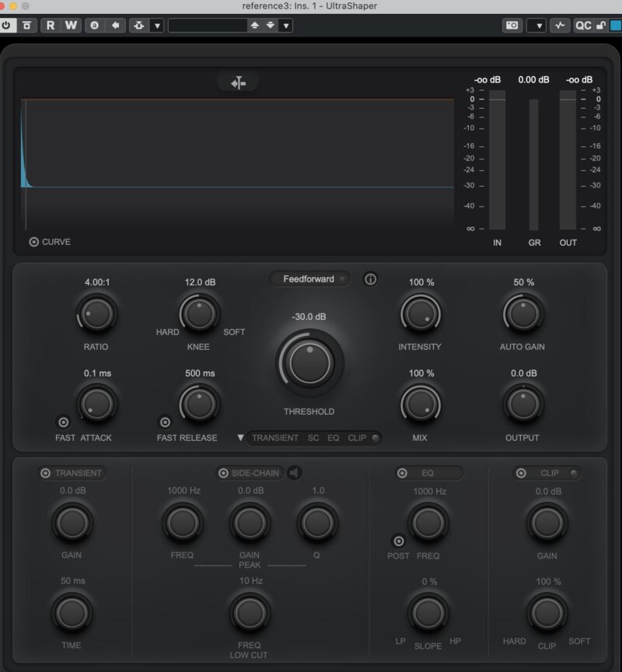The height and width of the screenshot is (672, 622).
Task: Click the KNEE knob
Action: click(x=199, y=314)
